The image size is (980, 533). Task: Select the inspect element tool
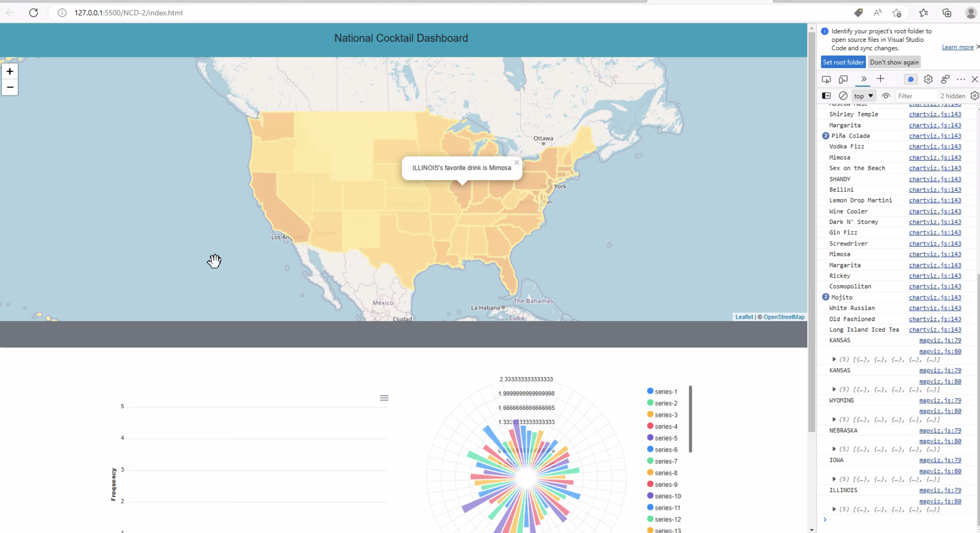tap(826, 79)
